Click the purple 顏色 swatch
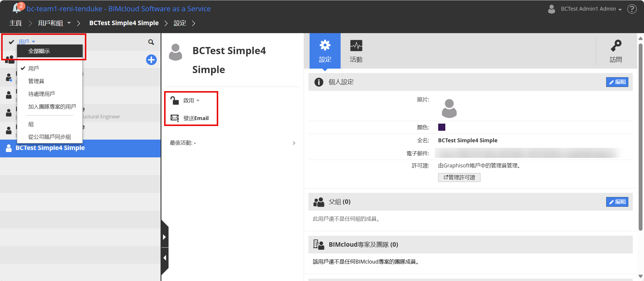Viewport: 644px width, 281px height. pos(442,127)
